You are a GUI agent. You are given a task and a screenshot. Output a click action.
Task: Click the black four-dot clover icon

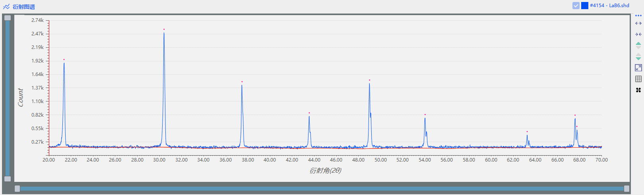pyautogui.click(x=638, y=90)
